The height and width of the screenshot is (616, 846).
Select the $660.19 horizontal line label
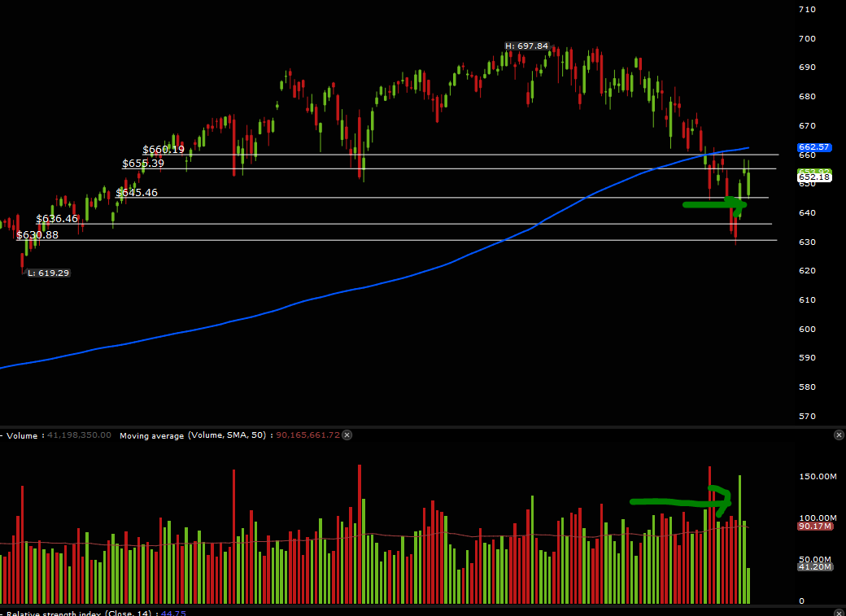[164, 150]
